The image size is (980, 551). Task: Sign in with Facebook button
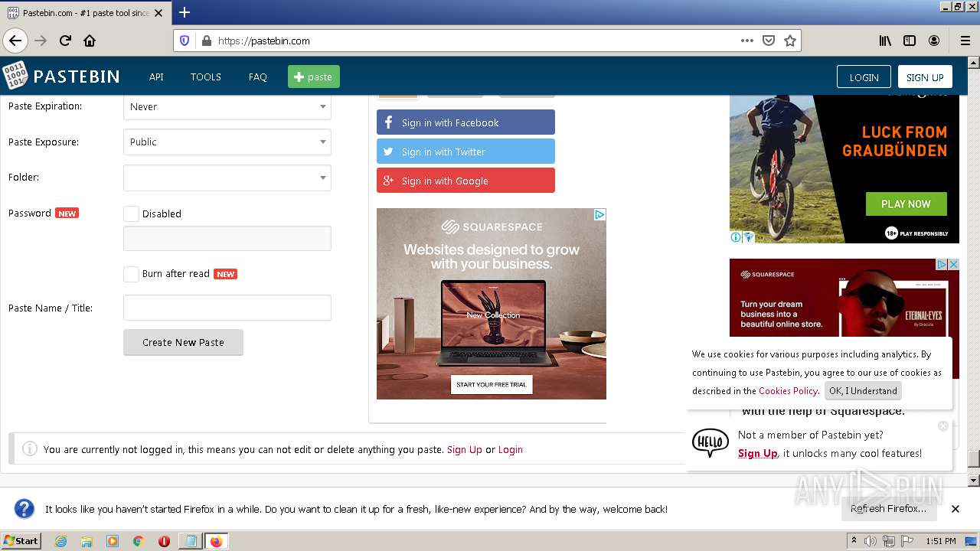tap(465, 122)
